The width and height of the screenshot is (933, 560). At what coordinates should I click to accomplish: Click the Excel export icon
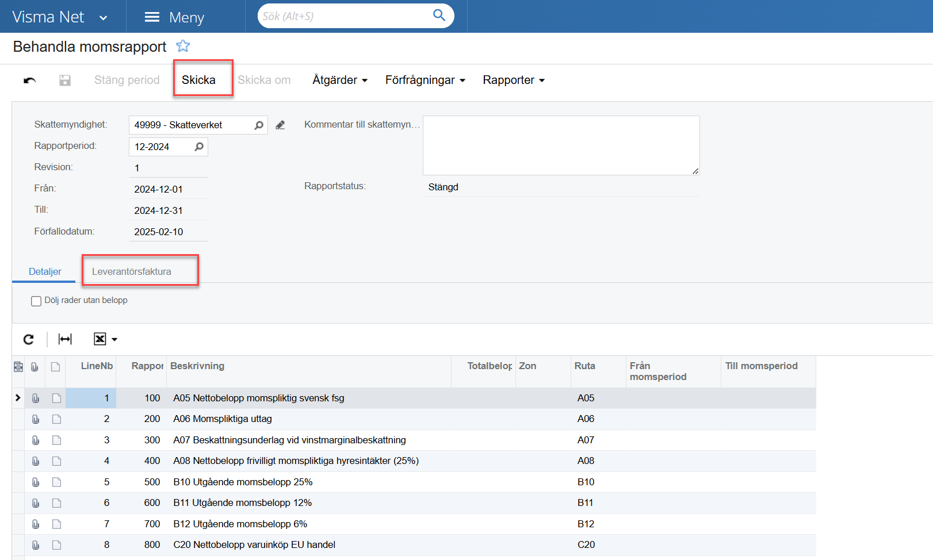pyautogui.click(x=100, y=339)
